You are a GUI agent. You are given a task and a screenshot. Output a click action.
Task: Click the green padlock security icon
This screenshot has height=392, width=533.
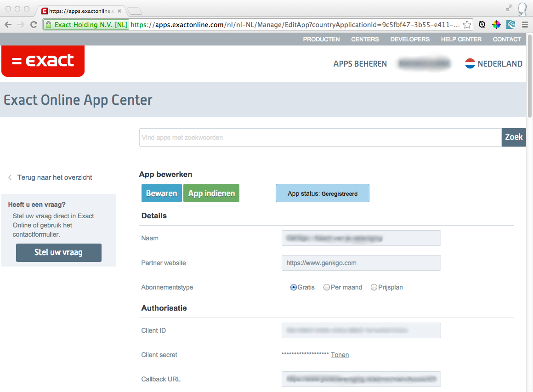coord(48,24)
